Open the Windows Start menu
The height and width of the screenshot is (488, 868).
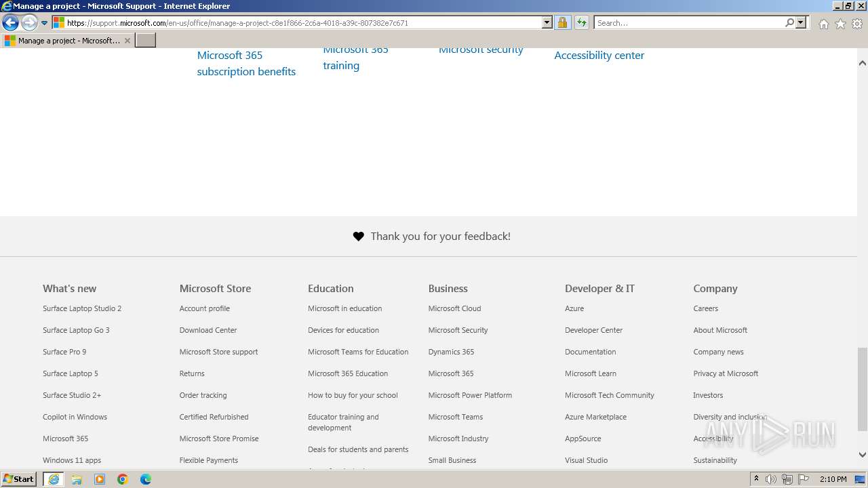pos(19,479)
